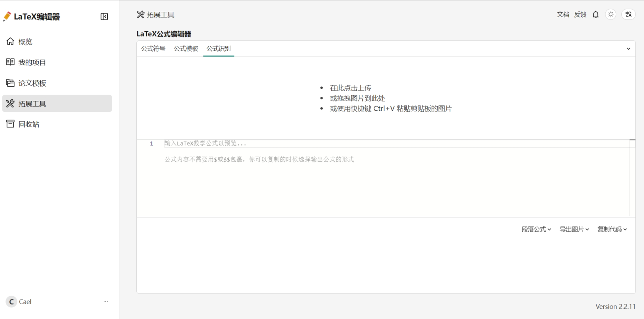Screen dimensions: 644x319
Task: Collapse the left sidebar panel
Action: pyautogui.click(x=104, y=17)
